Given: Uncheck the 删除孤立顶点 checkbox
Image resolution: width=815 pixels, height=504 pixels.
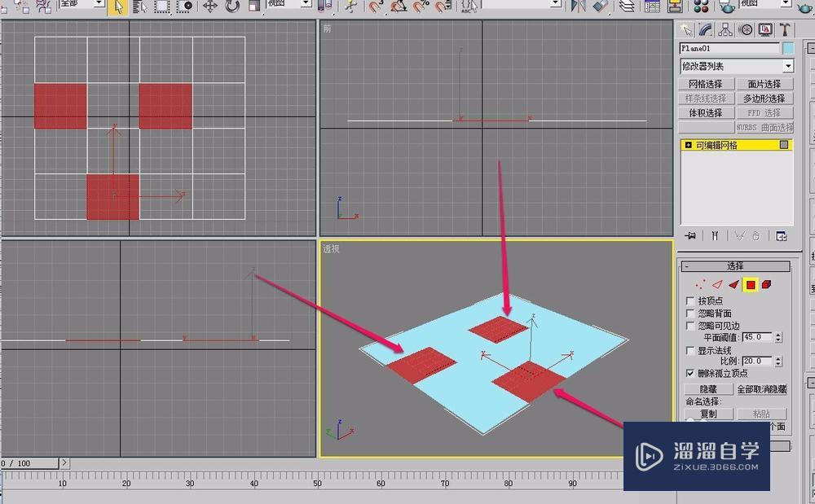Looking at the screenshot, I should pos(690,373).
